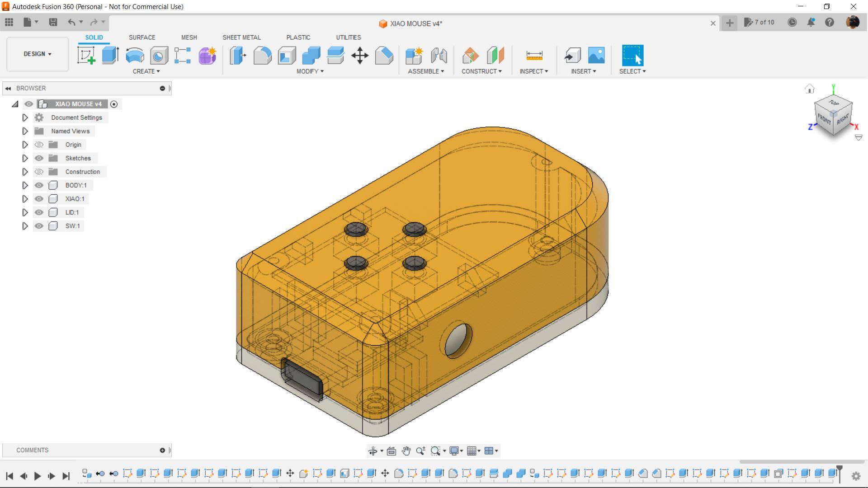Switch to the SURFACE tab
Viewport: 868px width, 488px height.
click(x=142, y=38)
